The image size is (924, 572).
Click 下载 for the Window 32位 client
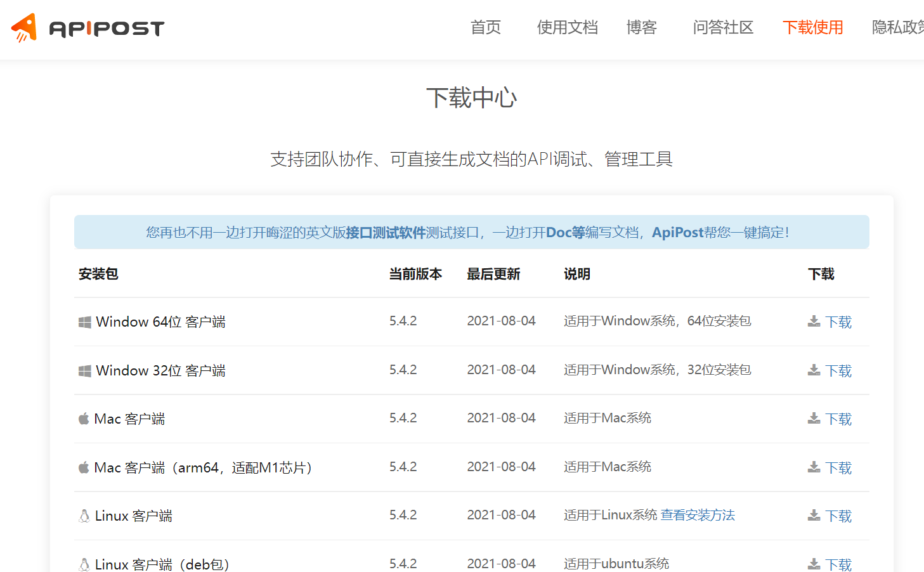click(x=838, y=370)
